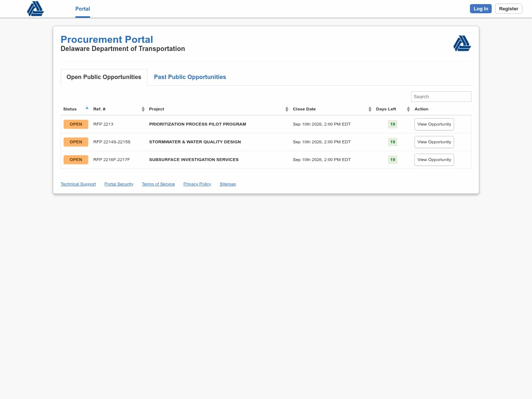Sort table by Ref. # sort arrows
Viewport: 532px width, 399px height.
(x=143, y=109)
